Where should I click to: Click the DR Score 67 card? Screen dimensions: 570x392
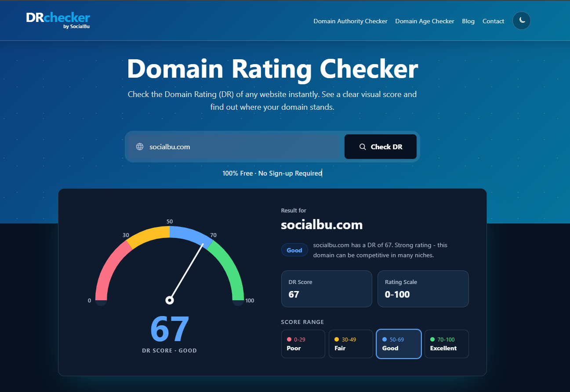(327, 289)
